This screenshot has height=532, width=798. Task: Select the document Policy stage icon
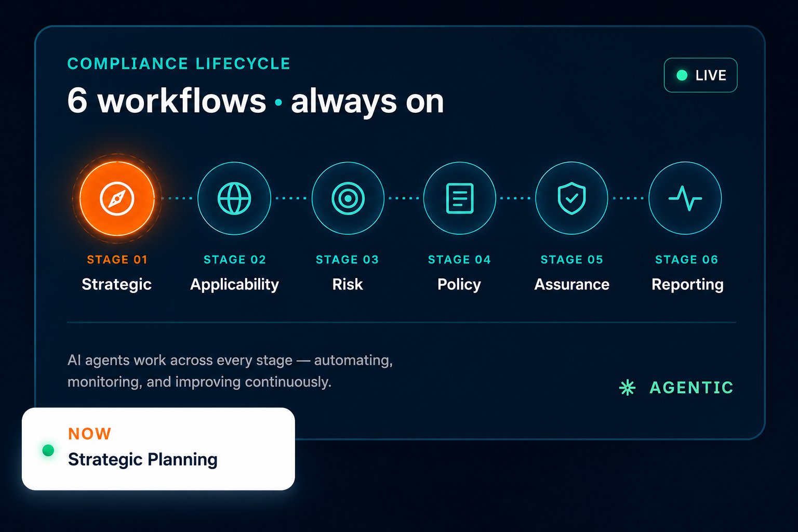[x=460, y=198]
